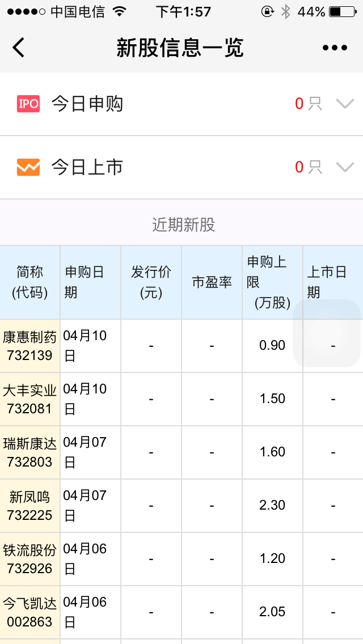Tap the battery indicator icon
Screen dimensions: 363x644
pyautogui.click(x=343, y=11)
